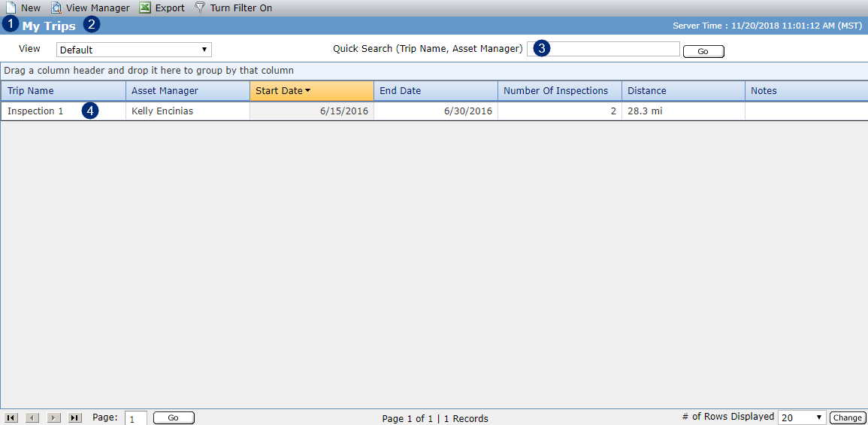
Task: Select the Inspection 1 trip row
Action: [434, 111]
